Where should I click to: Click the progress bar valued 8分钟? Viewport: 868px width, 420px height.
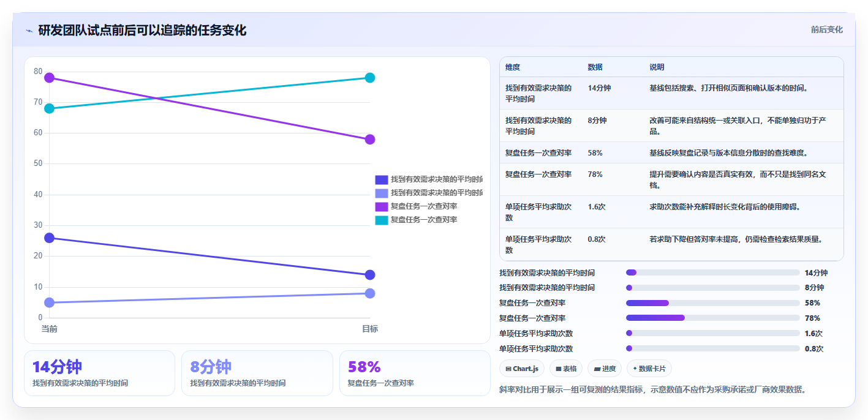point(712,288)
